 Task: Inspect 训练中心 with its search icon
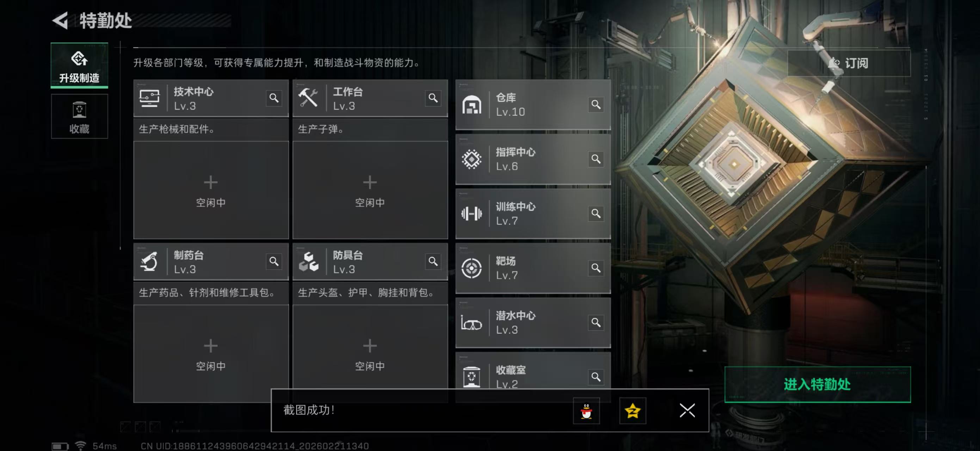596,213
